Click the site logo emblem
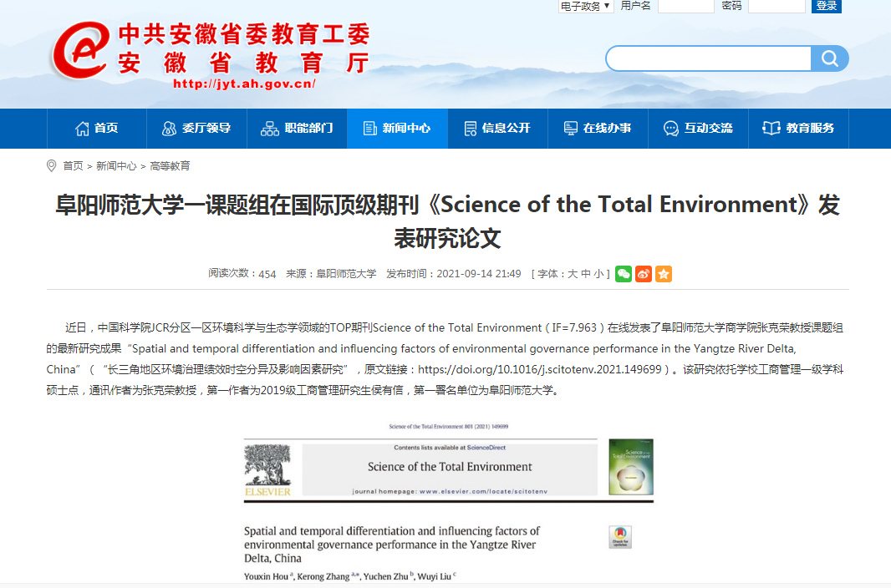This screenshot has width=891, height=588. click(x=80, y=52)
